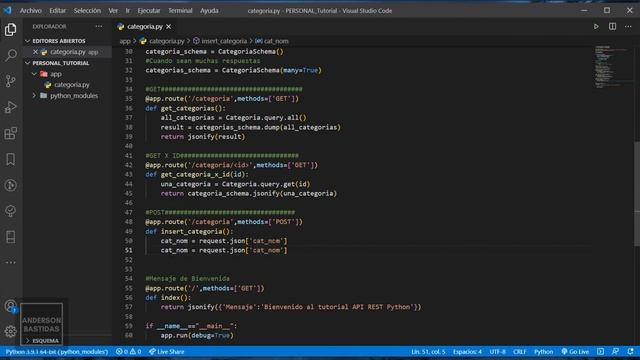Screen dimensions: 640x360
Task: Change language mode Python in status bar
Action: click(x=543, y=351)
